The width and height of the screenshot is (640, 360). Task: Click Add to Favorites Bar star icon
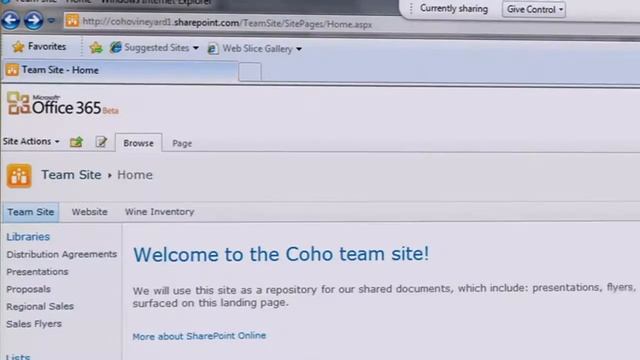click(96, 48)
